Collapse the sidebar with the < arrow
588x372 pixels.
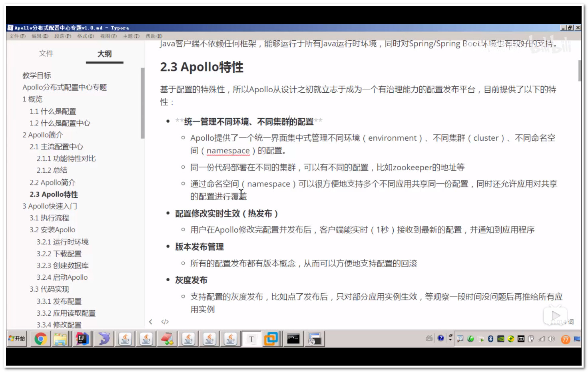pyautogui.click(x=151, y=322)
